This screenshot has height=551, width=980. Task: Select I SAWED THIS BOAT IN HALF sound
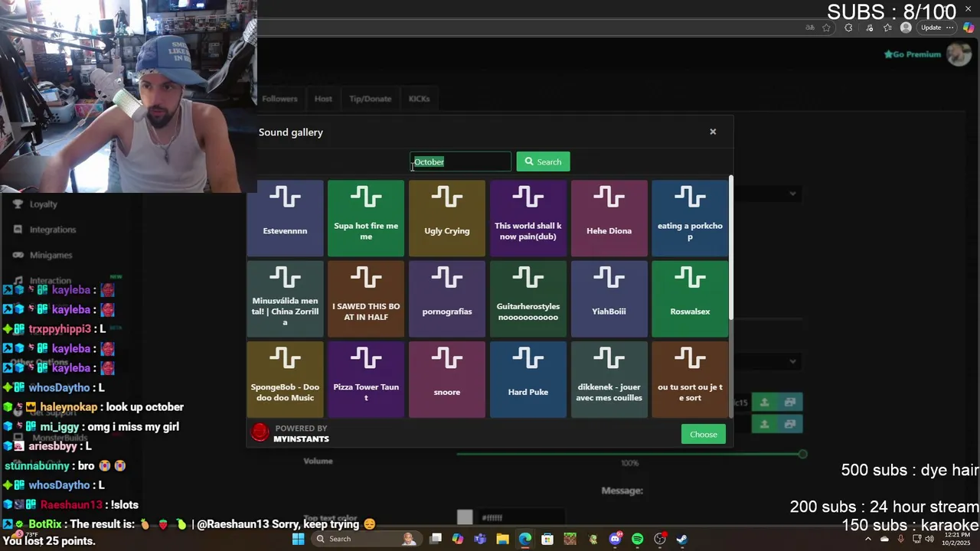coord(366,299)
